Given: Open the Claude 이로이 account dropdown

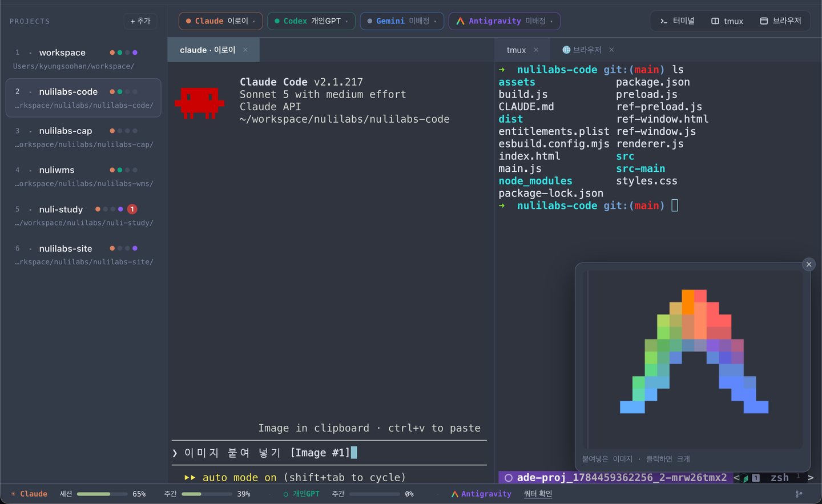Looking at the screenshot, I should click(x=220, y=21).
